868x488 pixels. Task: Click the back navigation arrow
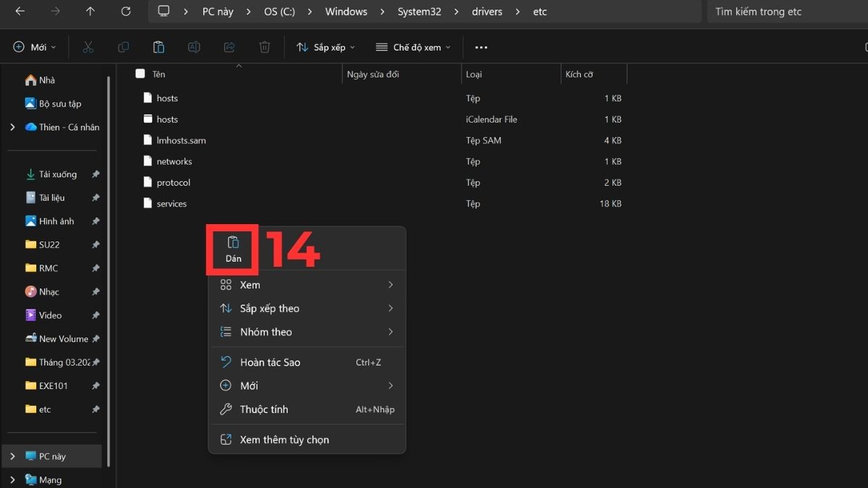pos(19,12)
